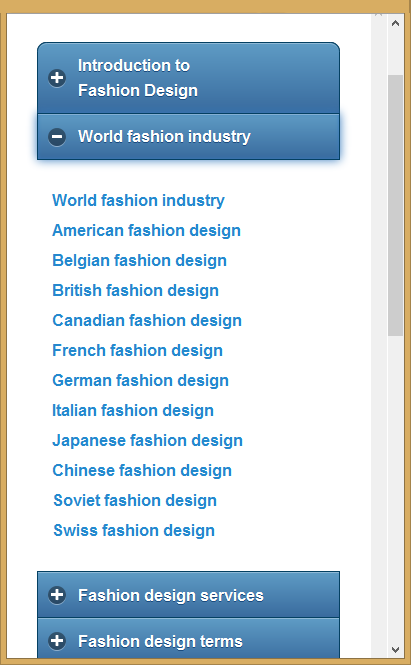Open the Introduction to Fashion Design section
This screenshot has width=411, height=665.
pos(188,78)
